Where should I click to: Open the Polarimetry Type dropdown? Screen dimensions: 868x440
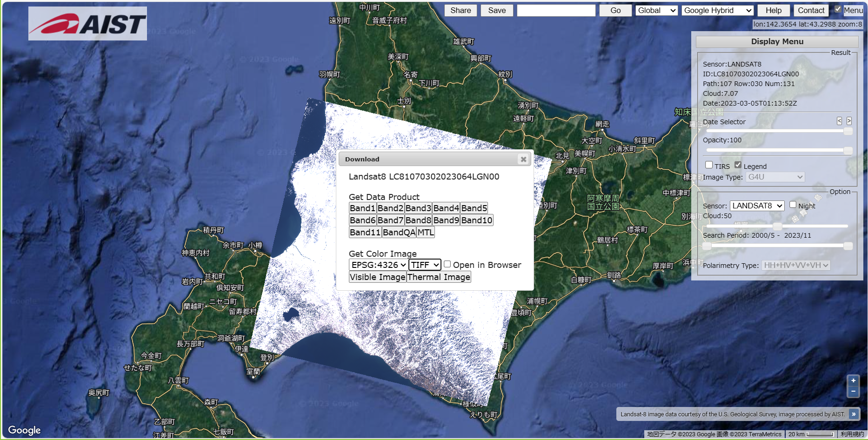click(x=796, y=265)
